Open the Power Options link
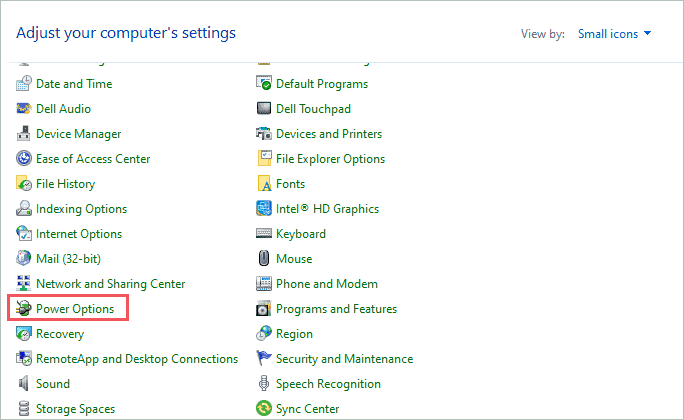The height and width of the screenshot is (420, 684). click(75, 309)
